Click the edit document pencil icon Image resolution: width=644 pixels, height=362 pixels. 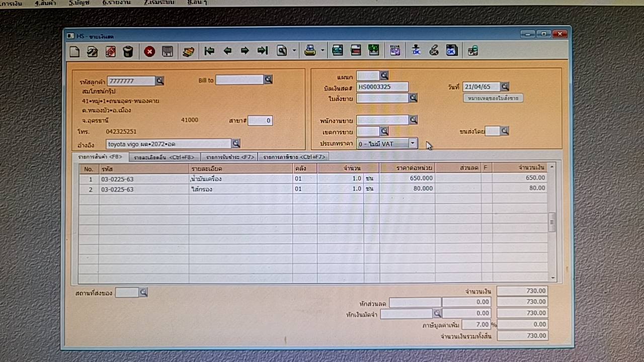(x=92, y=51)
